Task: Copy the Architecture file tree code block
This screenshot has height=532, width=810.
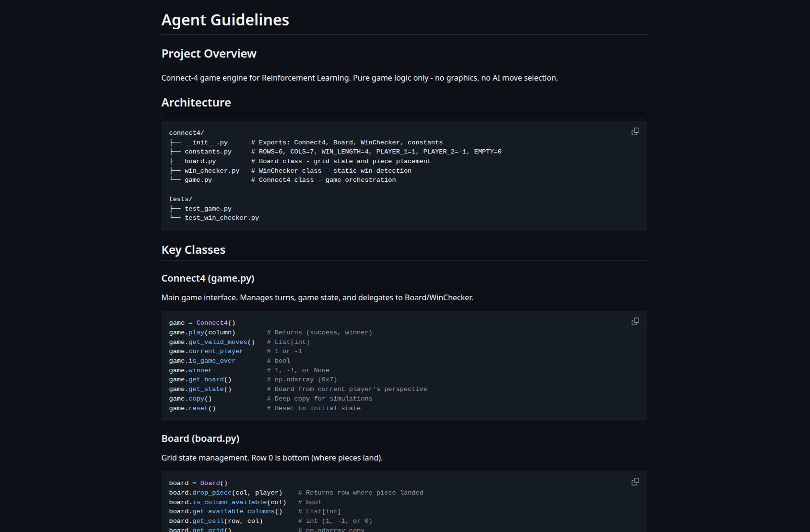Action: click(x=635, y=131)
